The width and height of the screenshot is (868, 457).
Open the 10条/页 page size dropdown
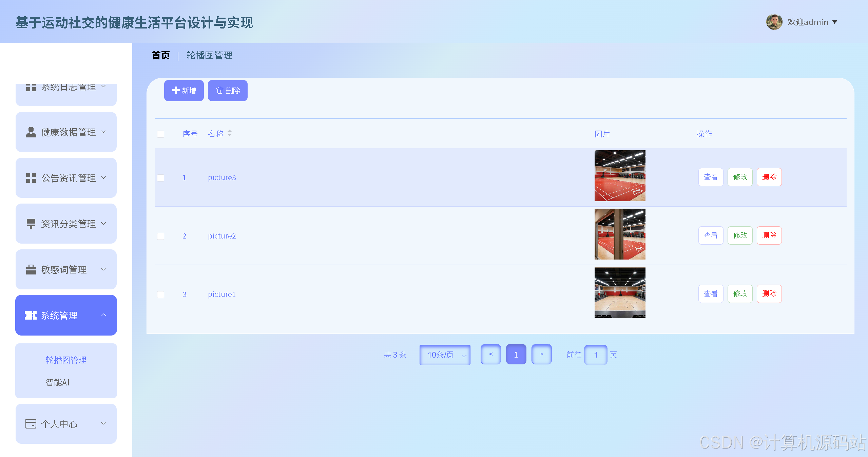tap(445, 355)
